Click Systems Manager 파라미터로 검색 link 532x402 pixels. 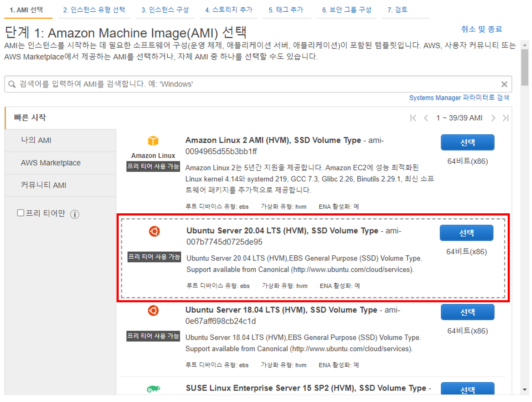[x=459, y=98]
